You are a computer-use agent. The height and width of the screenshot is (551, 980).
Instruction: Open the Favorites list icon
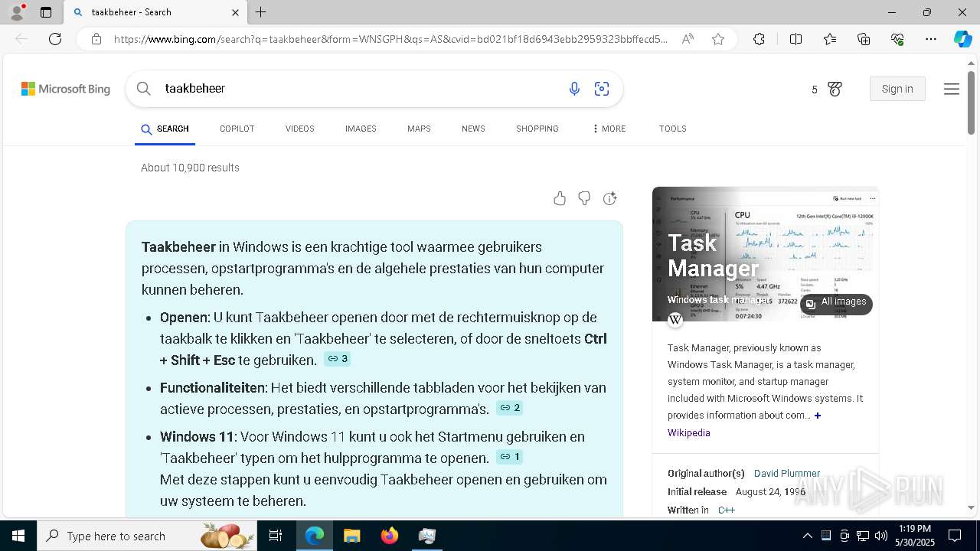click(x=830, y=39)
